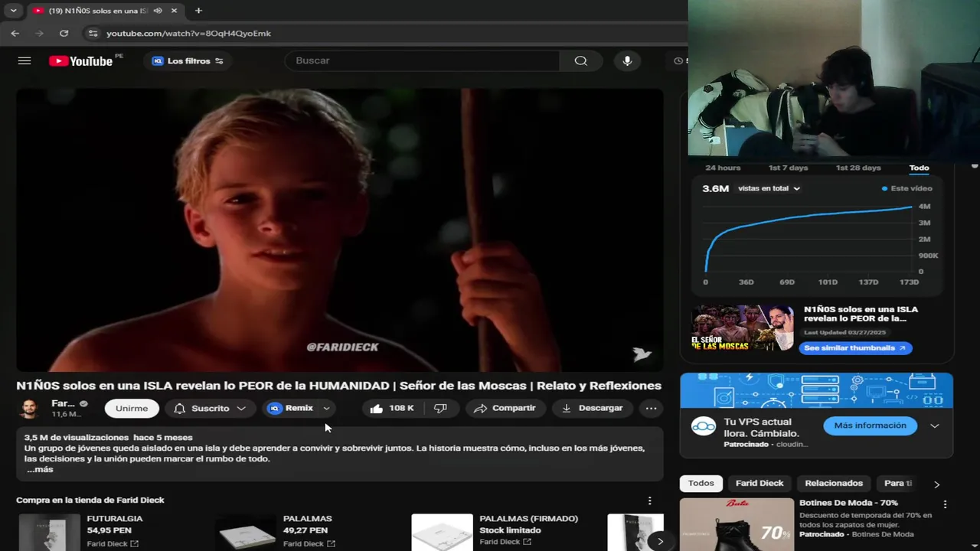
Task: Click the channel watermark bird icon on video
Action: 642,354
